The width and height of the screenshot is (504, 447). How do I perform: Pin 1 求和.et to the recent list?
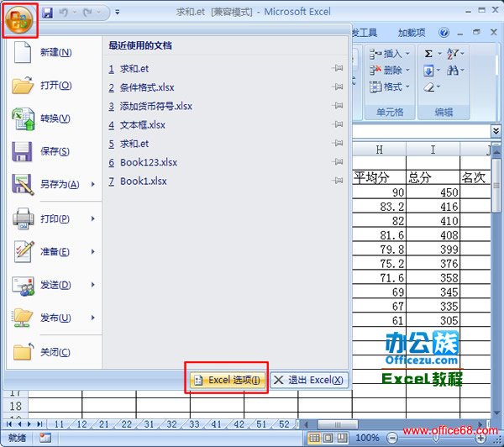pyautogui.click(x=337, y=68)
